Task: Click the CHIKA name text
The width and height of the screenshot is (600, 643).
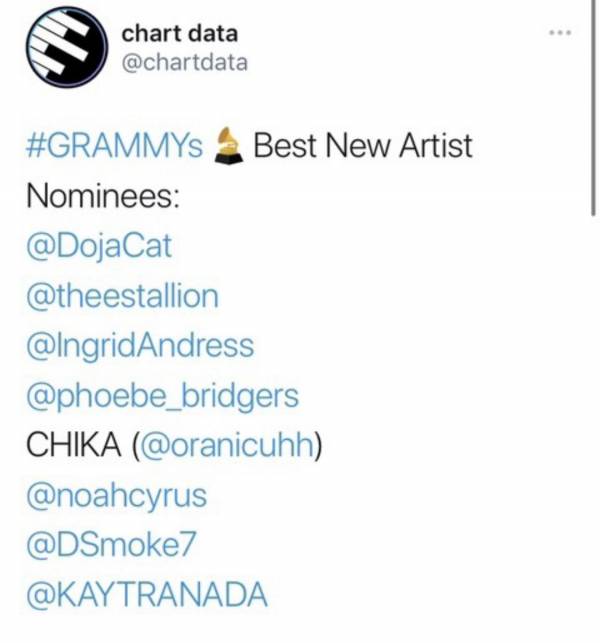Action: [74, 446]
